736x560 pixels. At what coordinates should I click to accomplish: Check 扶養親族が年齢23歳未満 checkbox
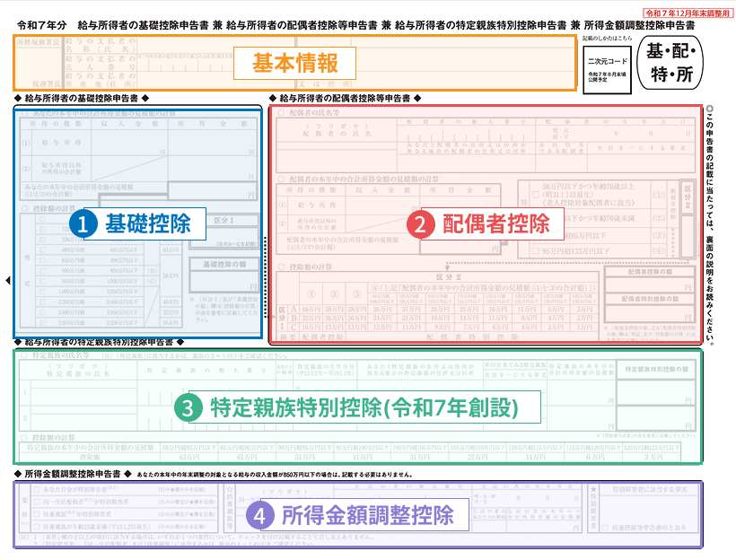36,525
